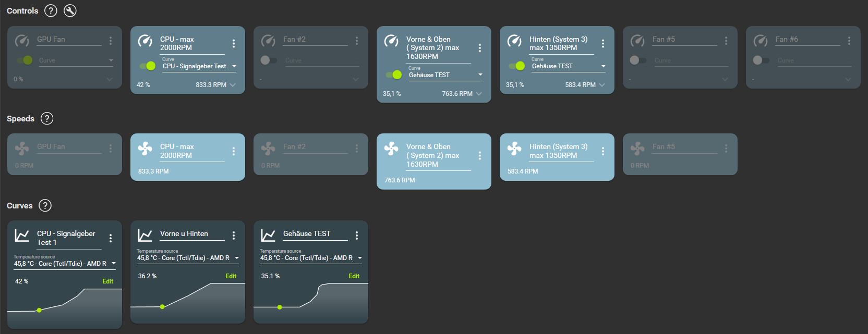Click the gauge icon on CPU - max control card
The height and width of the screenshot is (334, 868).
click(x=145, y=40)
